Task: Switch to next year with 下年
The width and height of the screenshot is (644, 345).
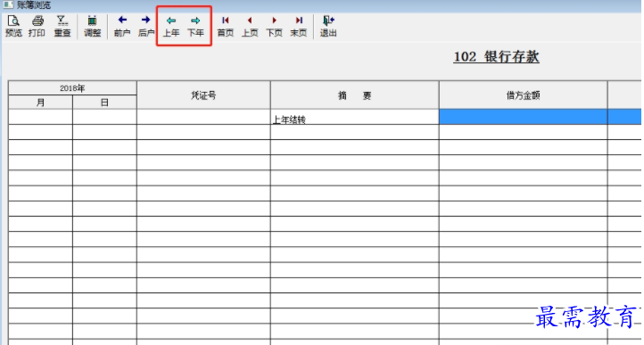Action: point(195,26)
